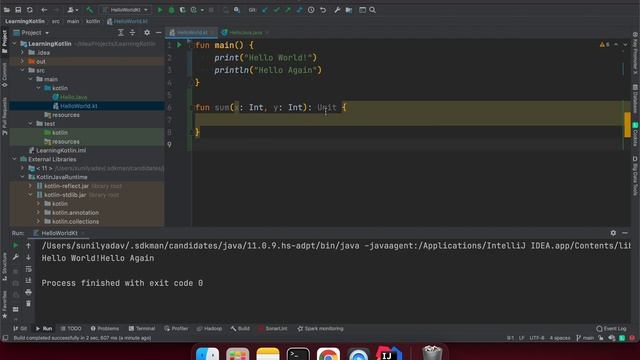Clear console with trash icon
640x360 pixels.
29,304
